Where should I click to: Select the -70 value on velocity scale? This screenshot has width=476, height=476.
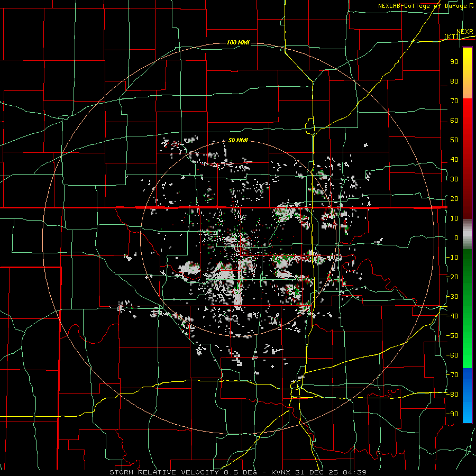pos(452,375)
